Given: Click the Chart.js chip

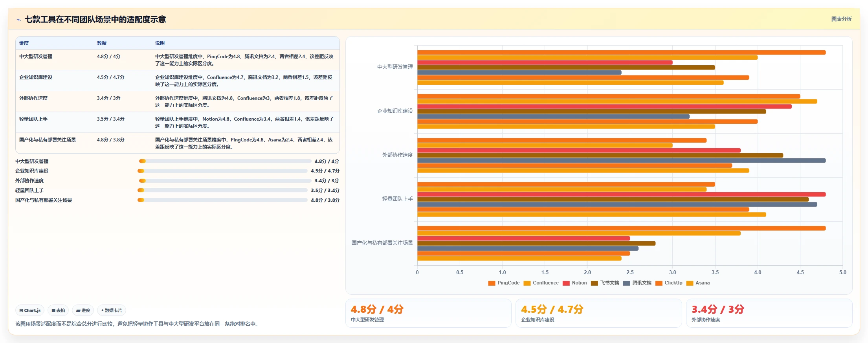Looking at the screenshot, I should click(30, 310).
